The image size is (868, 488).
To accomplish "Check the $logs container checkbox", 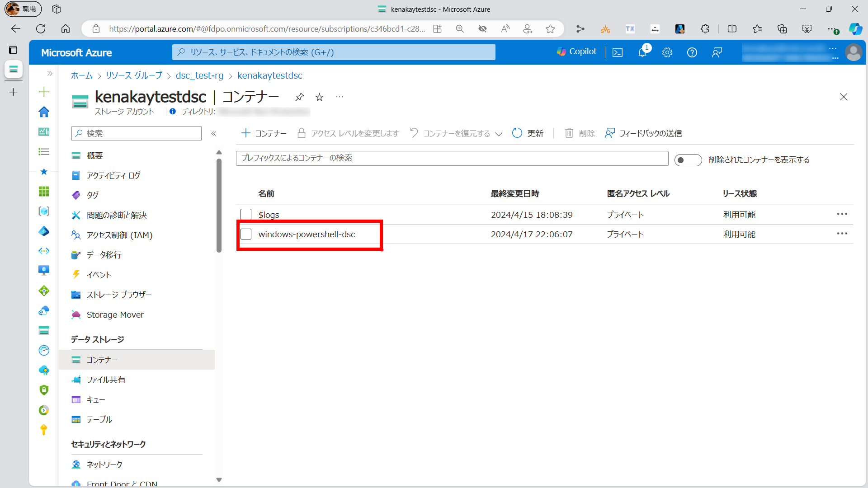I will pyautogui.click(x=246, y=214).
